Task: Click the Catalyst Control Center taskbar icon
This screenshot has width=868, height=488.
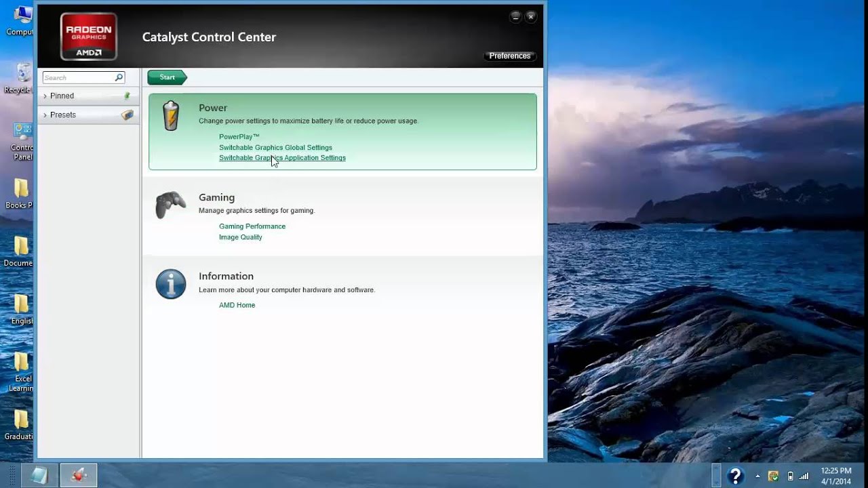Action: point(79,475)
